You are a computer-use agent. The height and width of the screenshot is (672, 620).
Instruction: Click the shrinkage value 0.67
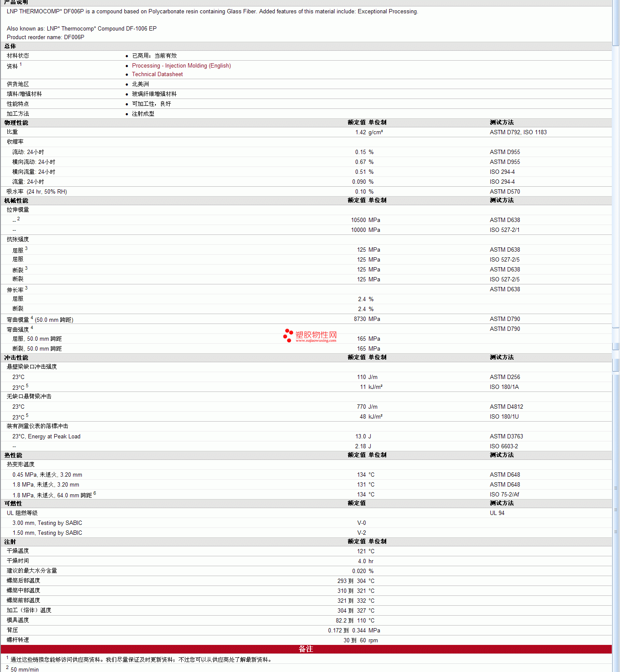[x=360, y=162]
